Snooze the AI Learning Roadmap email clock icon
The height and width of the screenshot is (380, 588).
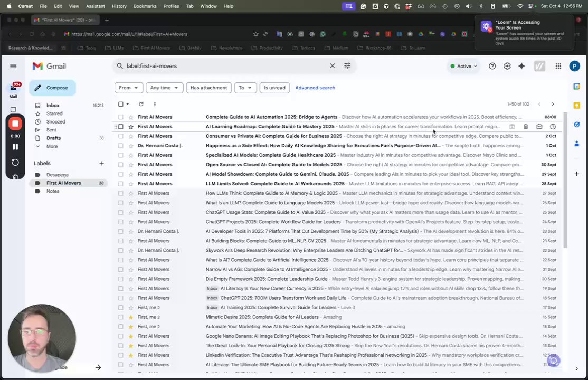click(x=553, y=127)
